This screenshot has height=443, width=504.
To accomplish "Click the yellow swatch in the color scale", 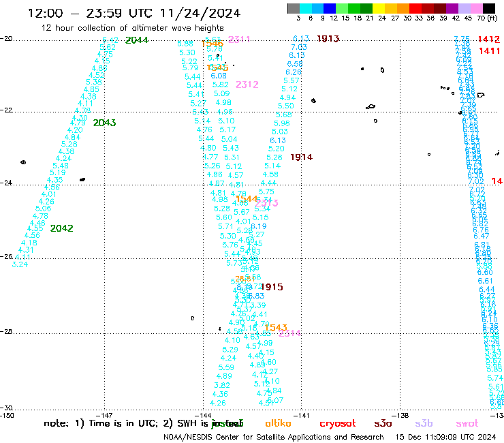I will [x=379, y=8].
